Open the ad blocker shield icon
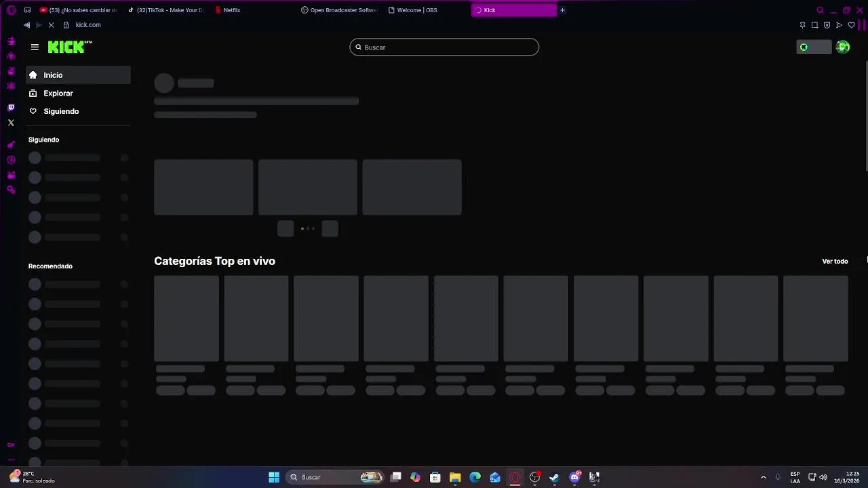868x488 pixels. point(827,25)
